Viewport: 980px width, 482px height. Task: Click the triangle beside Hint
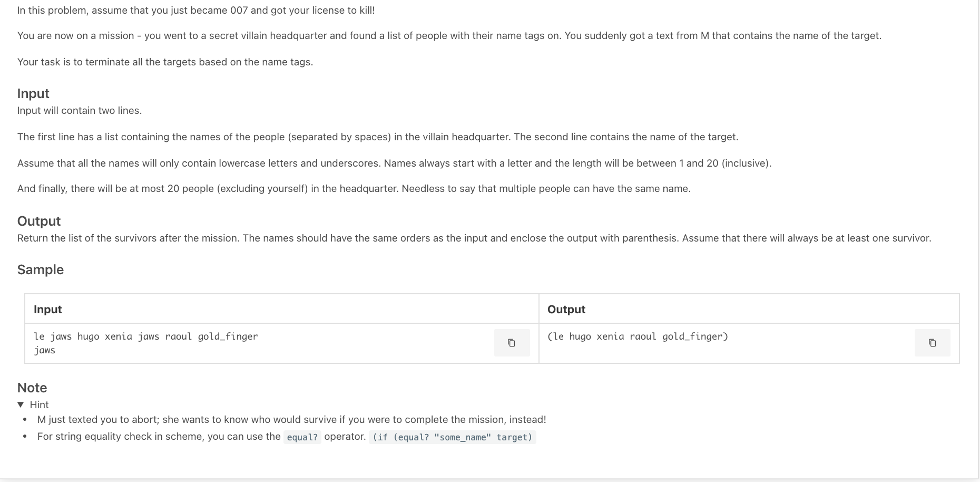(x=21, y=404)
